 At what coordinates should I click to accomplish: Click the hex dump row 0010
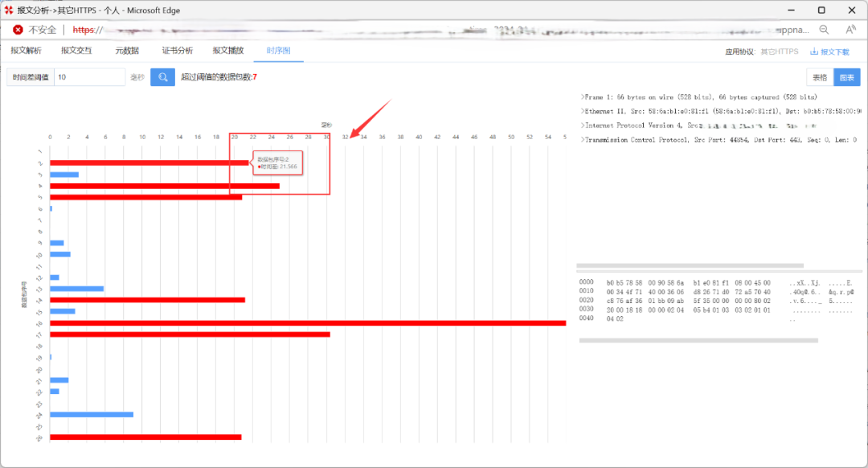click(x=716, y=291)
